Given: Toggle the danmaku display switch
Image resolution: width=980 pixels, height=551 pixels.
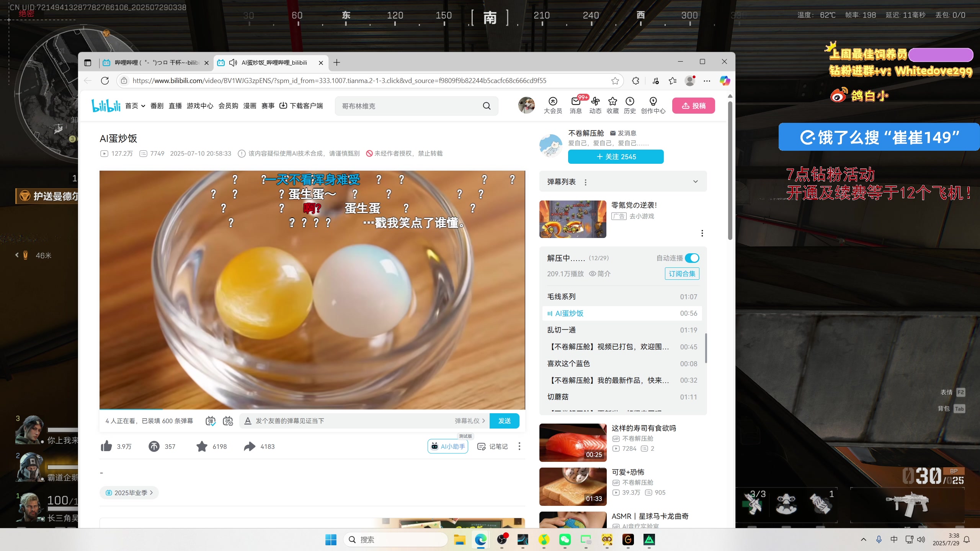Looking at the screenshot, I should tap(211, 421).
